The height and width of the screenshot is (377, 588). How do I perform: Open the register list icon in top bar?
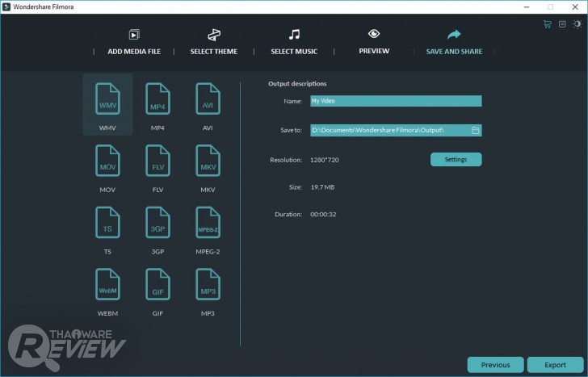tap(562, 24)
